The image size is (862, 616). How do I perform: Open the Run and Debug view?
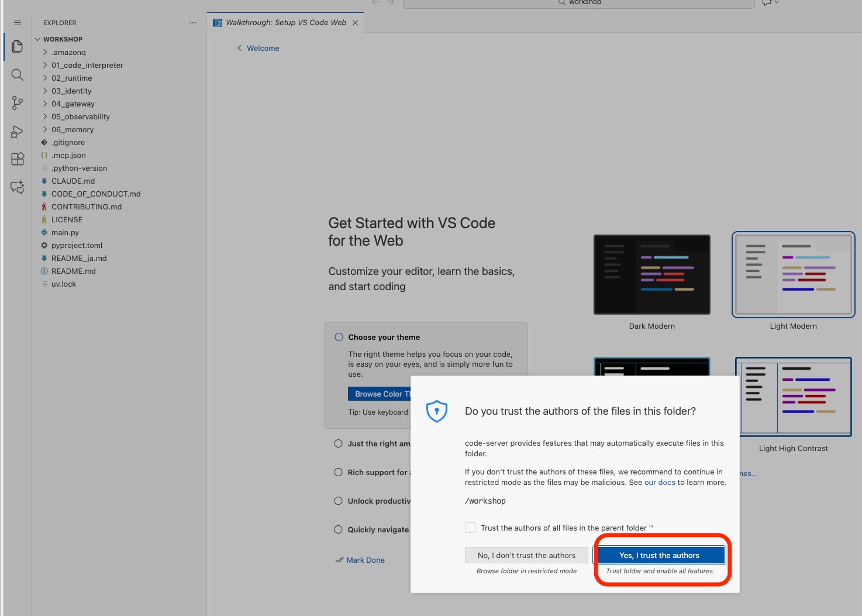click(18, 132)
